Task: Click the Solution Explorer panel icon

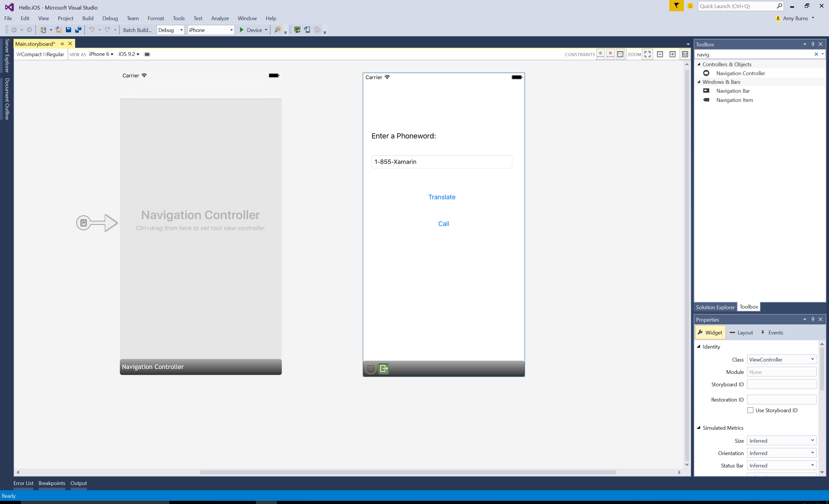Action: point(715,307)
